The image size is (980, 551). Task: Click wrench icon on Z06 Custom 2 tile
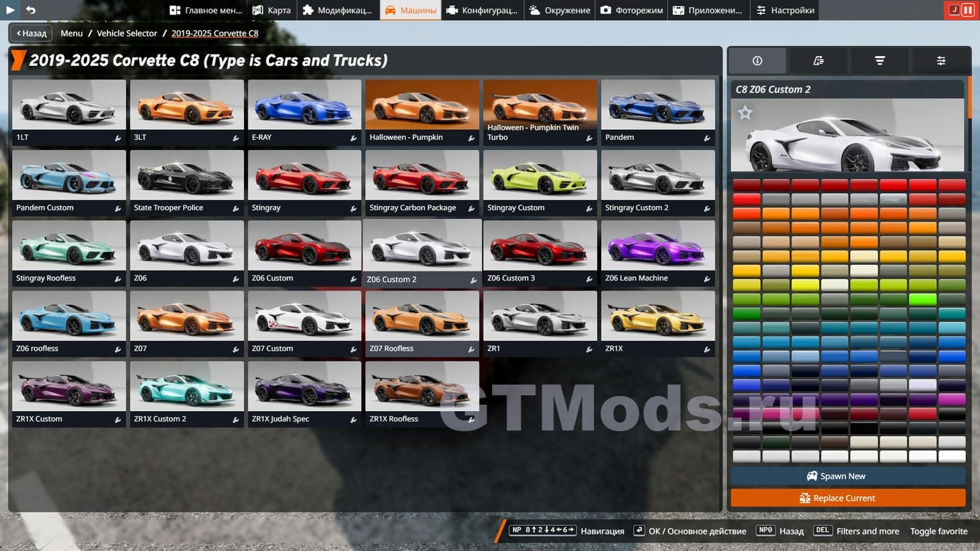click(473, 280)
